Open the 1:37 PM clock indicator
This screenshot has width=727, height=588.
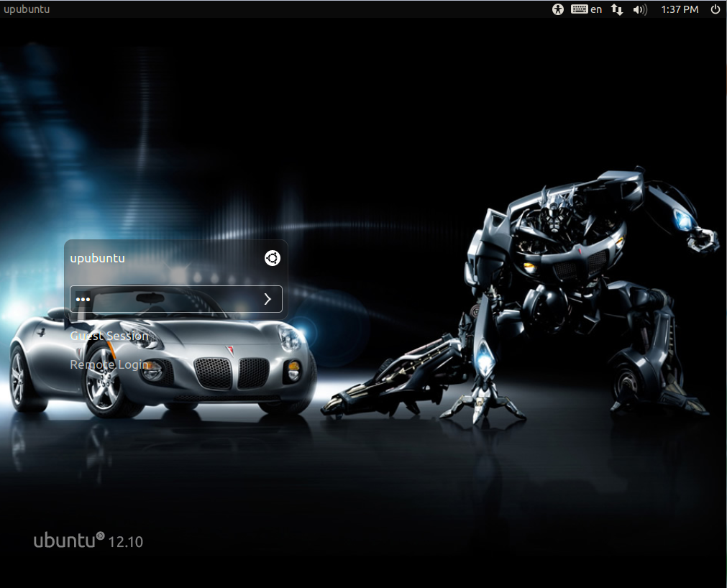click(x=680, y=9)
